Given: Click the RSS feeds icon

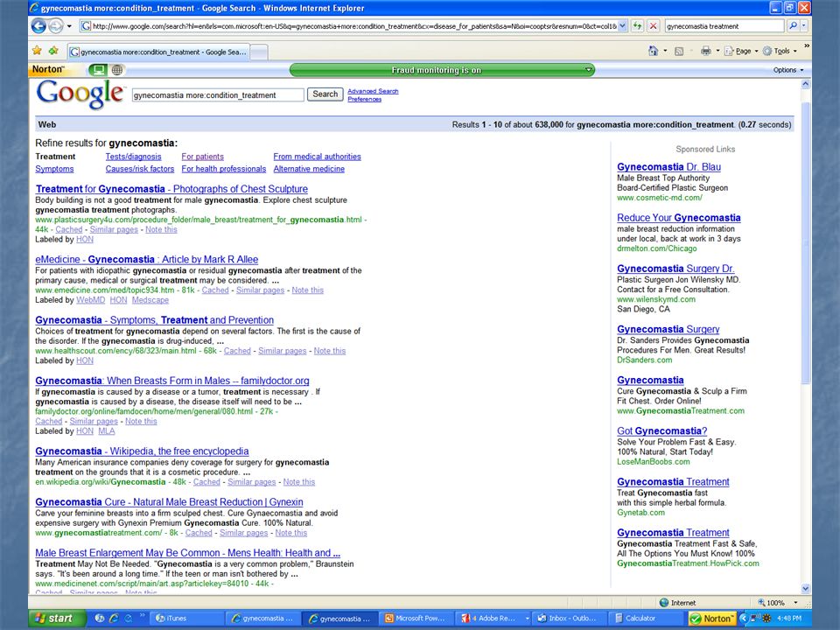Looking at the screenshot, I should click(x=679, y=52).
